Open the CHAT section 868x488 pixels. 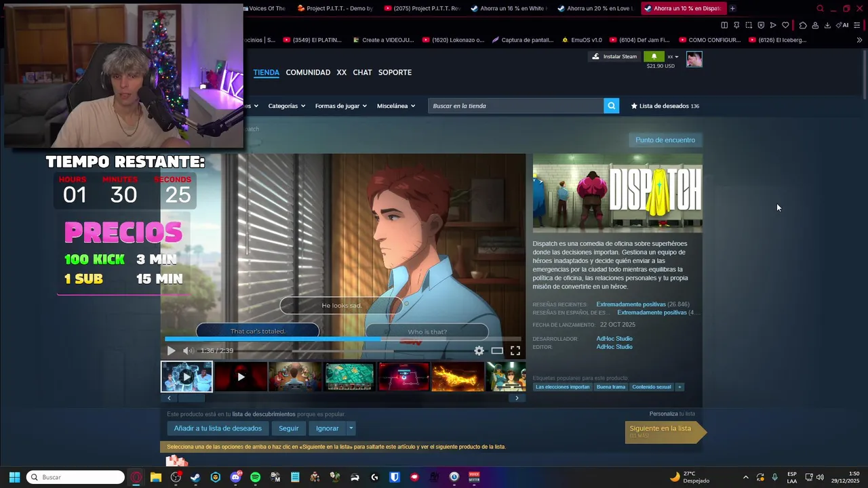click(x=362, y=73)
